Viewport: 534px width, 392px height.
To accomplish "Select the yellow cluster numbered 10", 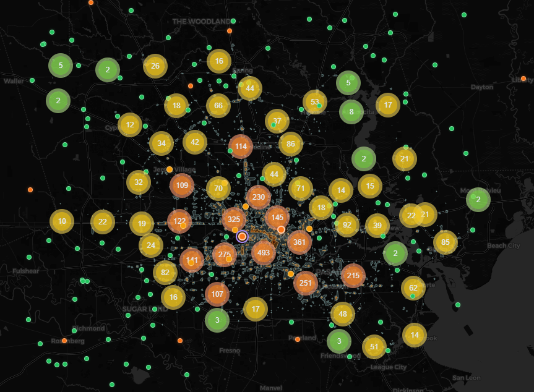I will 62,221.
